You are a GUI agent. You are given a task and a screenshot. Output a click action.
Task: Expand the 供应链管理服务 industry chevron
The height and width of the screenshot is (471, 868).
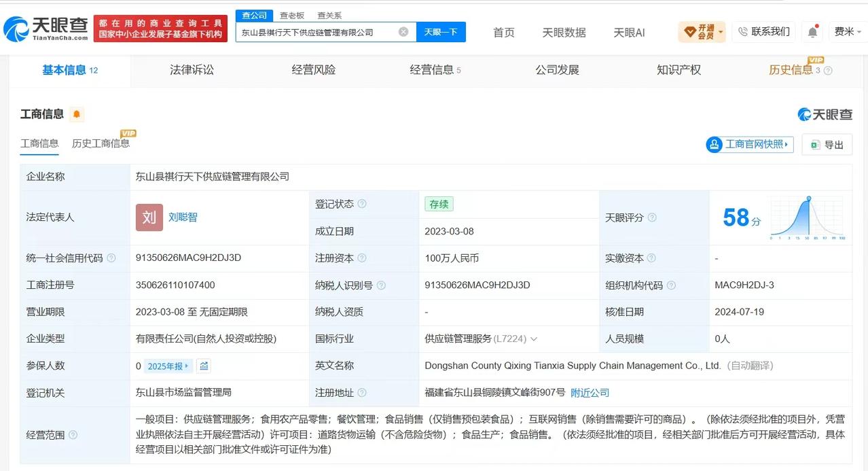click(534, 339)
